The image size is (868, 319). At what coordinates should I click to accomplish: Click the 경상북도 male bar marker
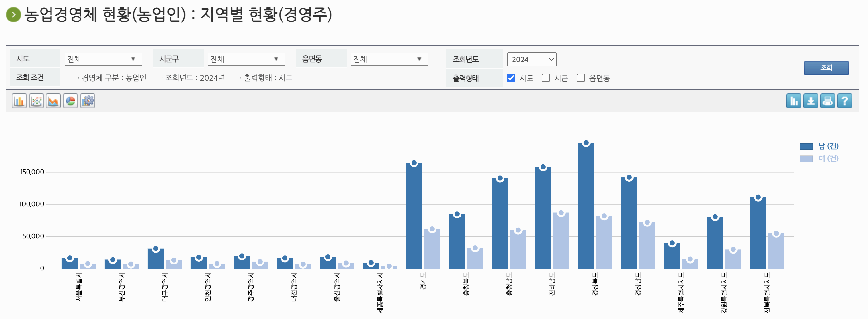[x=586, y=143]
